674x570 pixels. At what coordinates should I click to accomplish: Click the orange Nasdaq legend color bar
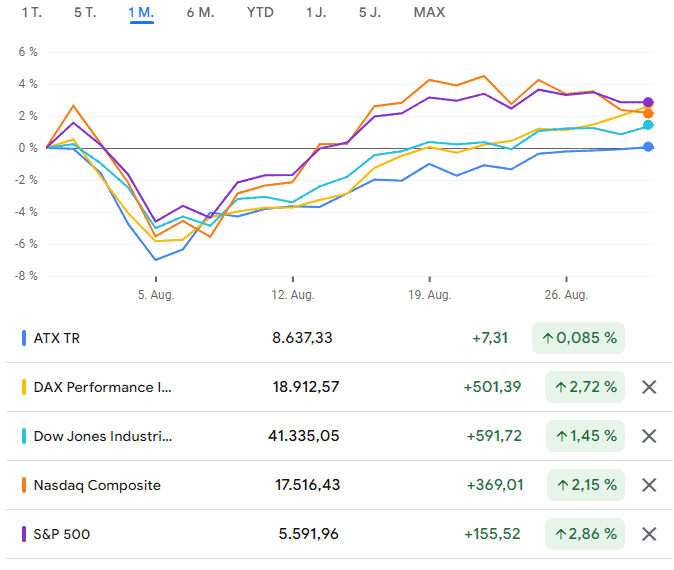click(x=24, y=485)
